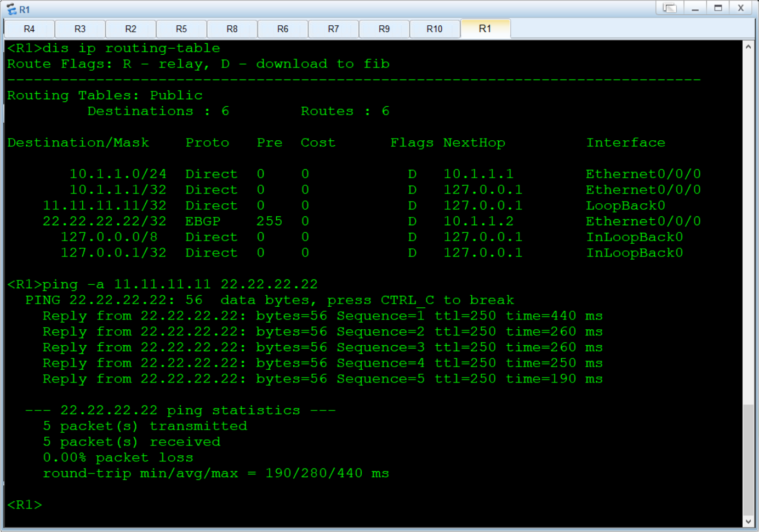Click the 'Proto' column header
The image size is (759, 532).
click(207, 143)
